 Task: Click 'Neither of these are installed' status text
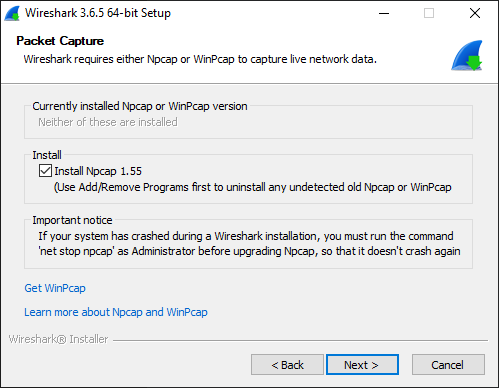tap(108, 122)
